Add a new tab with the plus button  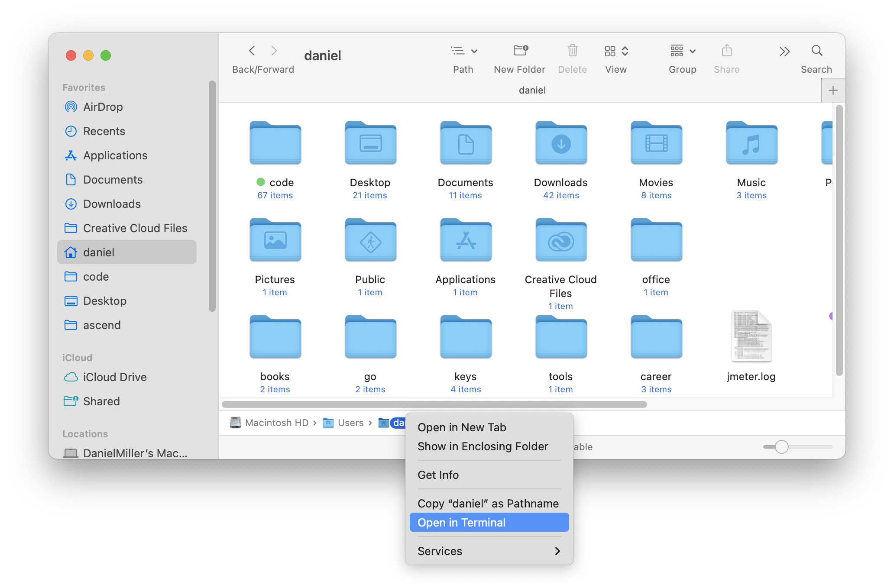pos(832,90)
